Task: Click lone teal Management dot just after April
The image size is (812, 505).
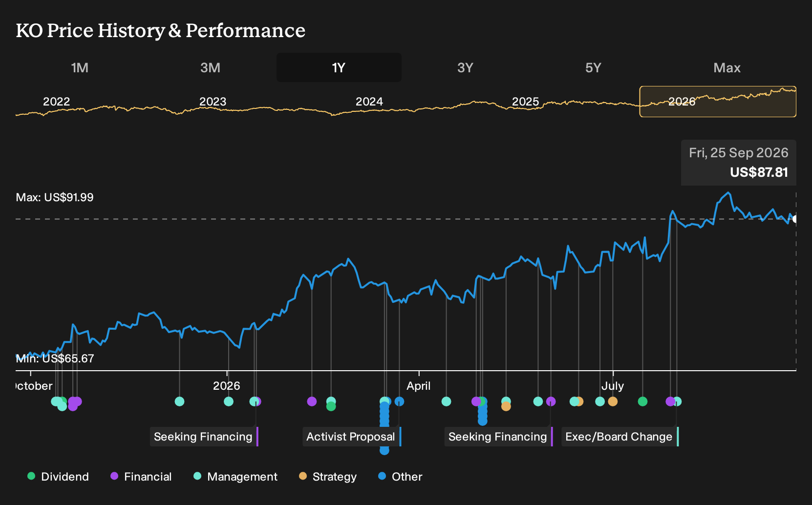Action: pyautogui.click(x=446, y=401)
